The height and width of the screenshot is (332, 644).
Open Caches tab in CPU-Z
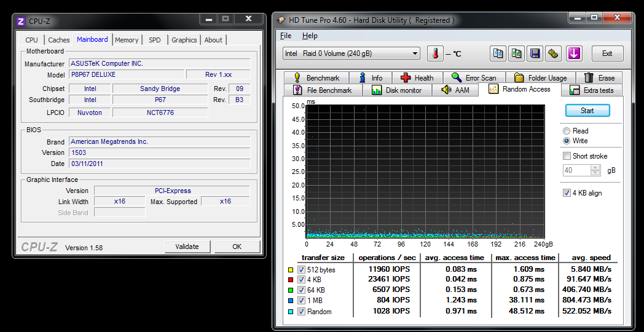click(x=59, y=40)
